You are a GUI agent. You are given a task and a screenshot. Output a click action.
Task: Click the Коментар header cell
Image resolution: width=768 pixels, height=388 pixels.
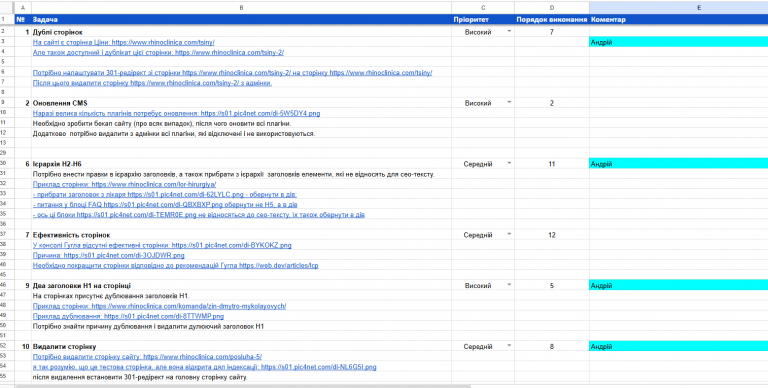(678, 20)
